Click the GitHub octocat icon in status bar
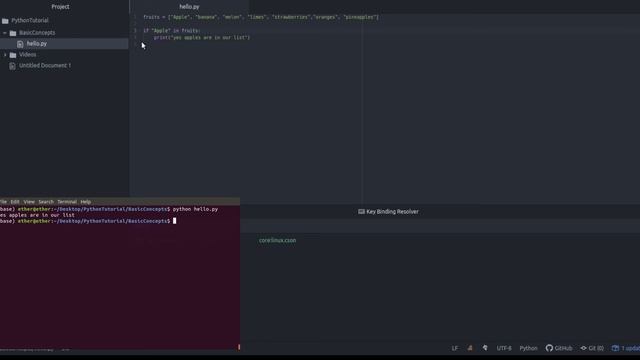Image resolution: width=640 pixels, height=360 pixels. (x=549, y=348)
